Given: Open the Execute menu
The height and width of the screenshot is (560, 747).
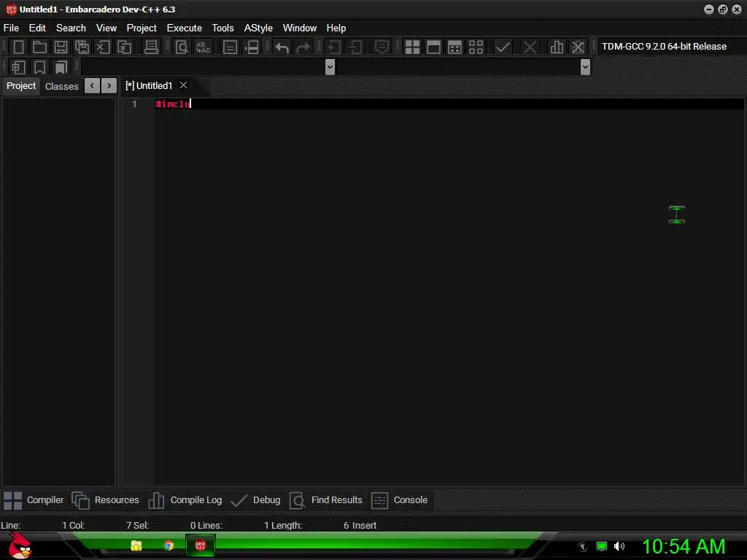Looking at the screenshot, I should tap(185, 28).
